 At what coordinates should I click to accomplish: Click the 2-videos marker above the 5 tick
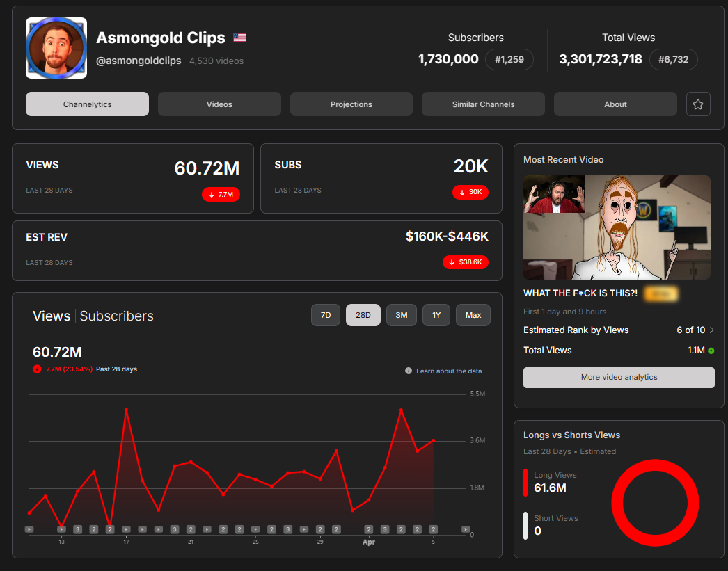click(433, 529)
